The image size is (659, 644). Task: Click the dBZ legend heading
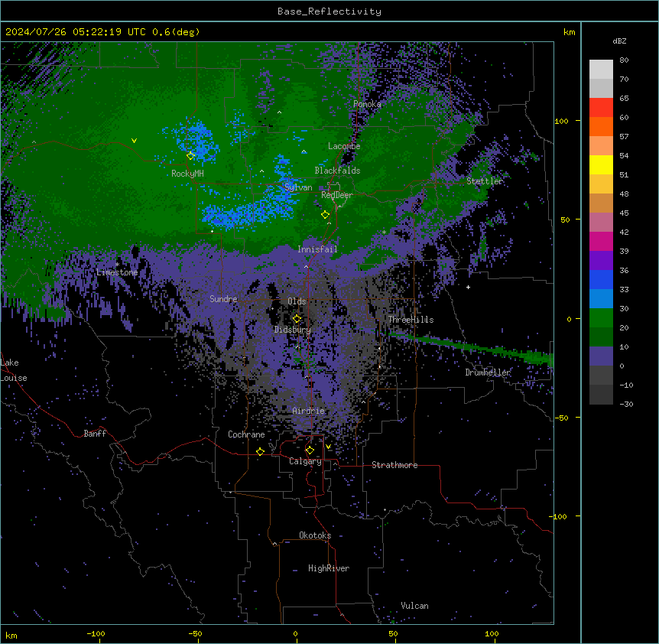[x=619, y=41]
